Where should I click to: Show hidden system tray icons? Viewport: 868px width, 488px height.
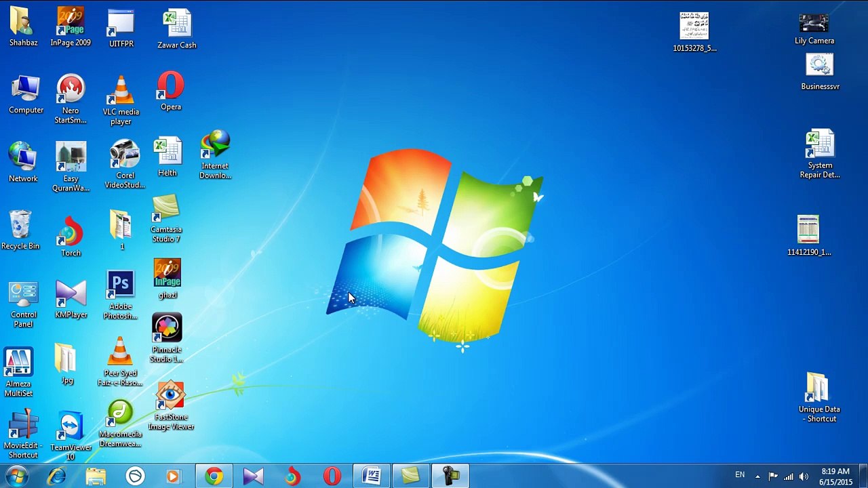point(757,476)
